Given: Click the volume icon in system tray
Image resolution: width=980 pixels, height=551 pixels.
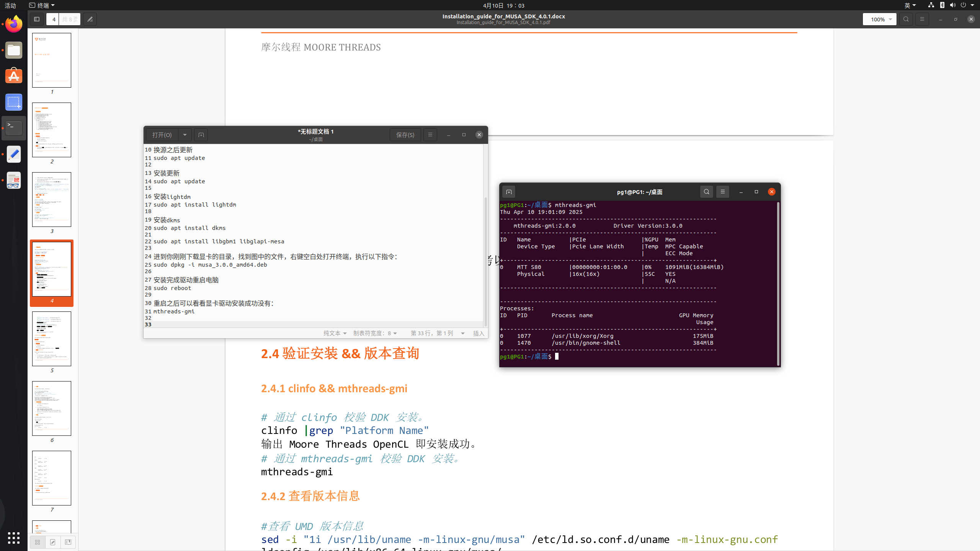Looking at the screenshot, I should [x=952, y=5].
